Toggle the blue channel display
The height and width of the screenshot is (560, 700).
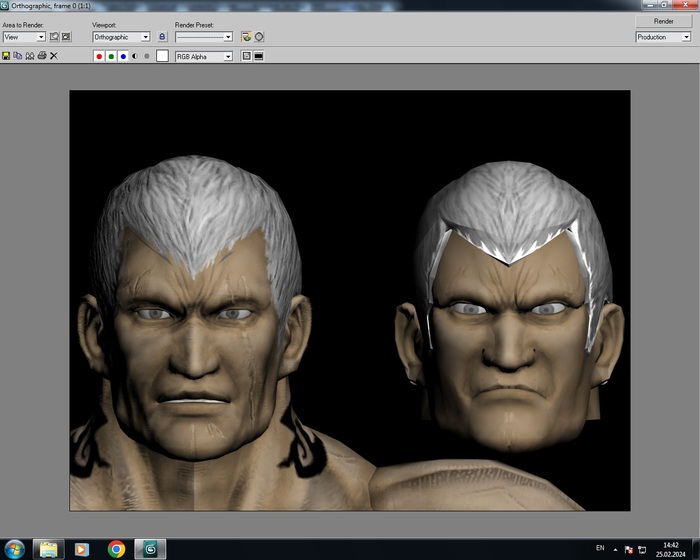pos(123,57)
